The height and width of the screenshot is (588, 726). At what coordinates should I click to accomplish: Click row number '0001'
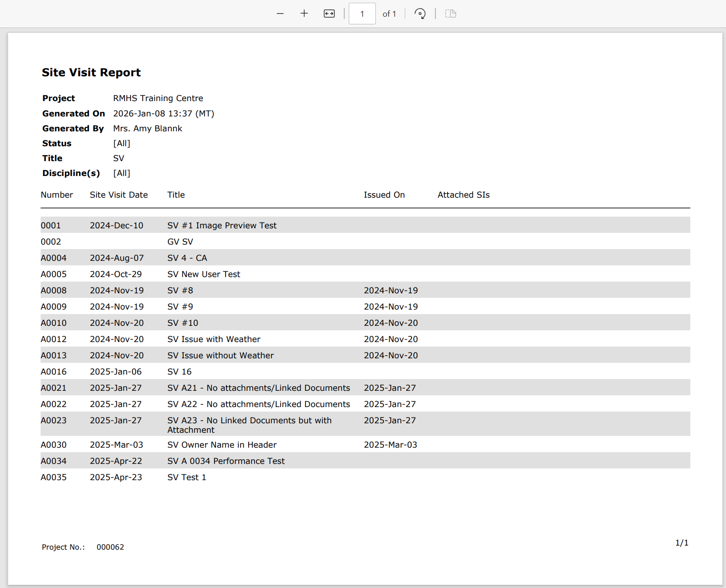tap(51, 226)
